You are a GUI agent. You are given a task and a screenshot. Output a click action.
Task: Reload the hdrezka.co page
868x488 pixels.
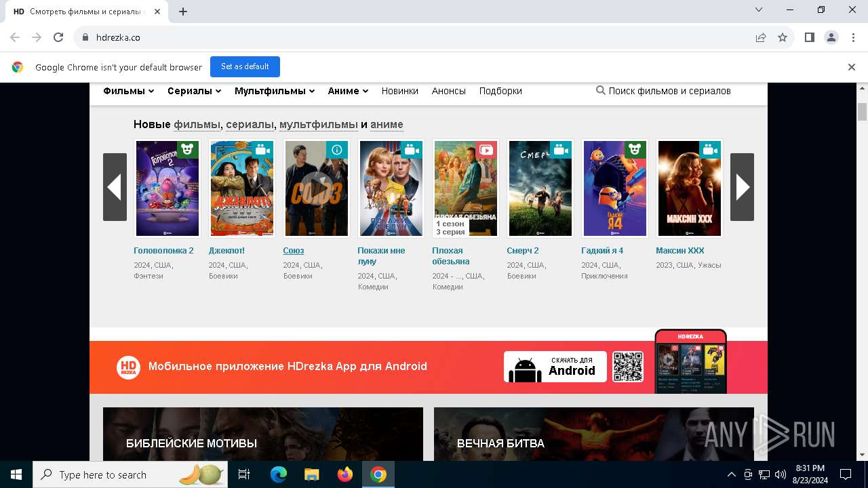pyautogui.click(x=58, y=37)
